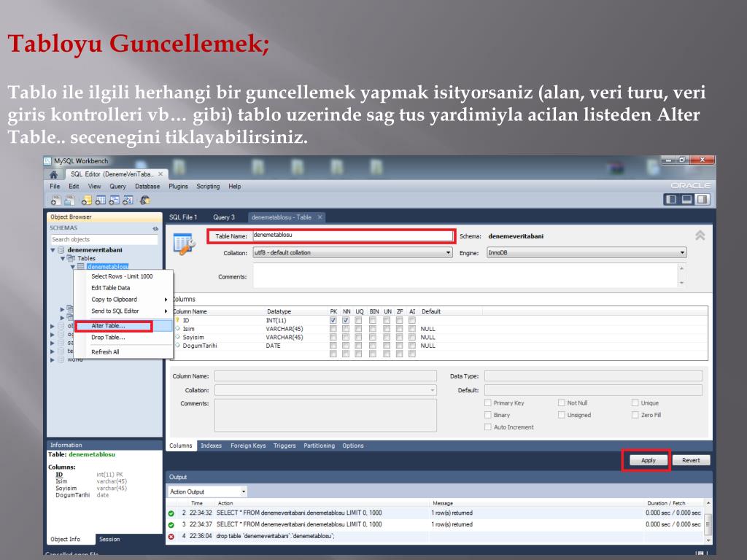Check UQ checkbox for Soyisim column
The image size is (747, 560).
coord(358,337)
